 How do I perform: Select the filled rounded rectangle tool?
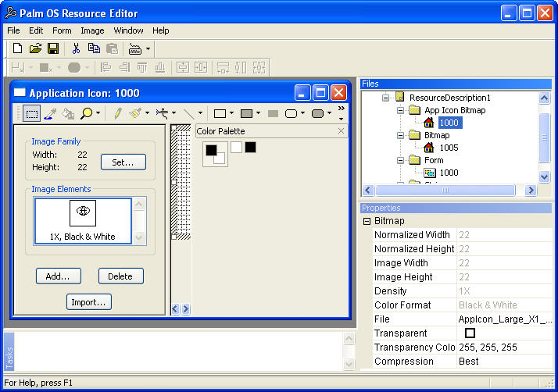(317, 113)
